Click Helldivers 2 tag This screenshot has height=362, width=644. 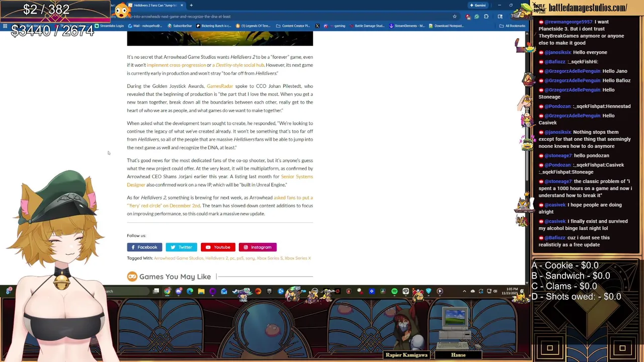click(x=216, y=258)
